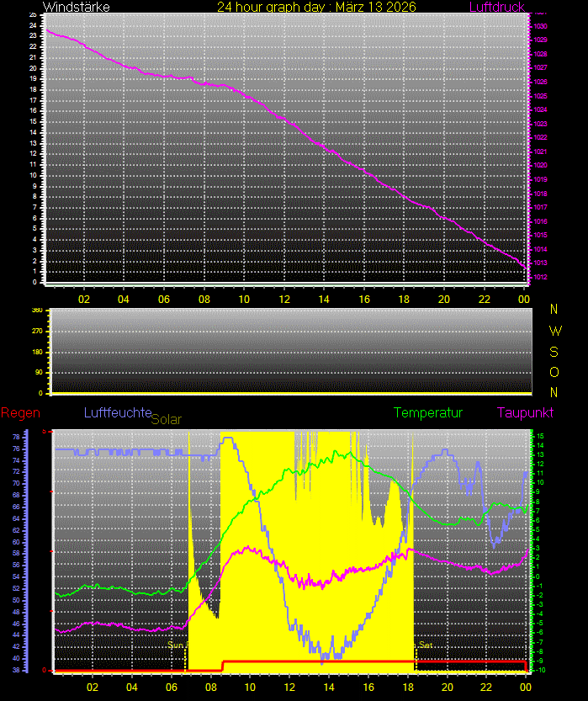The image size is (588, 701).
Task: Click the Luftdruck label at top right
Action: click(497, 7)
